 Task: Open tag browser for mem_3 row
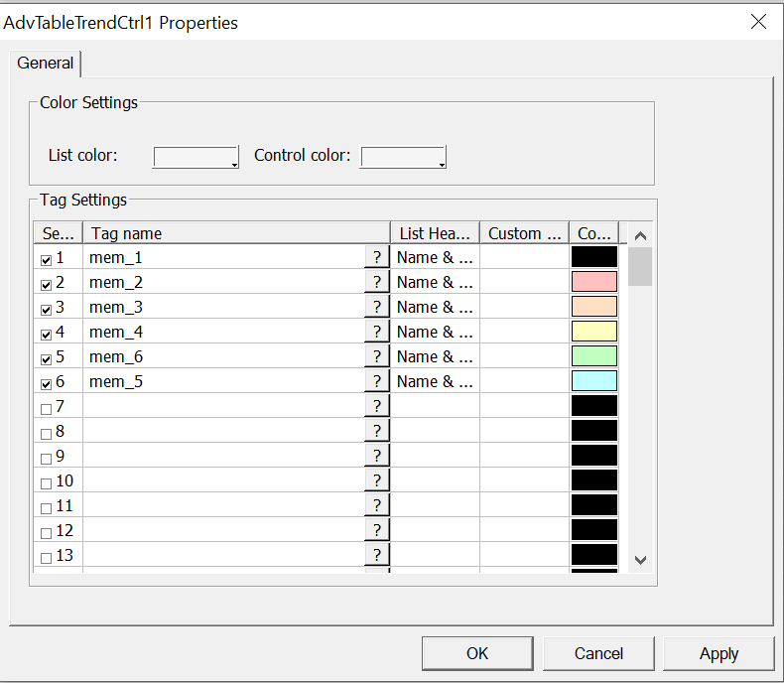(377, 307)
